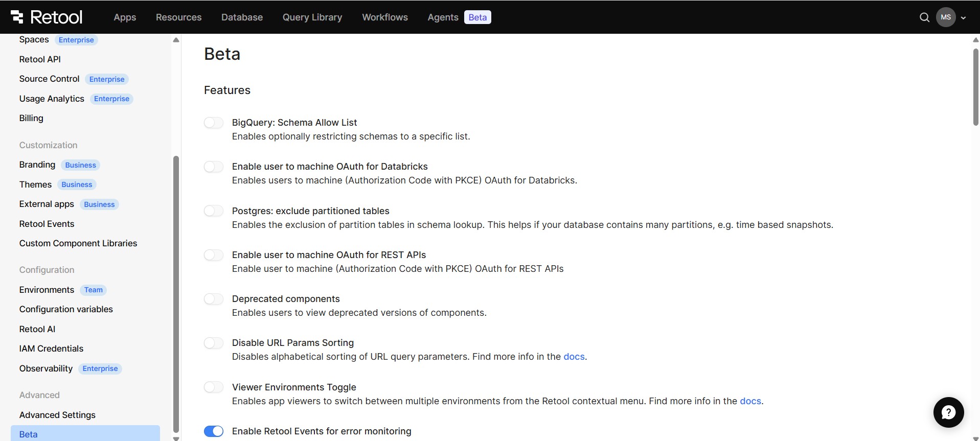Open the MS user avatar menu
The image size is (980, 441).
[946, 17]
